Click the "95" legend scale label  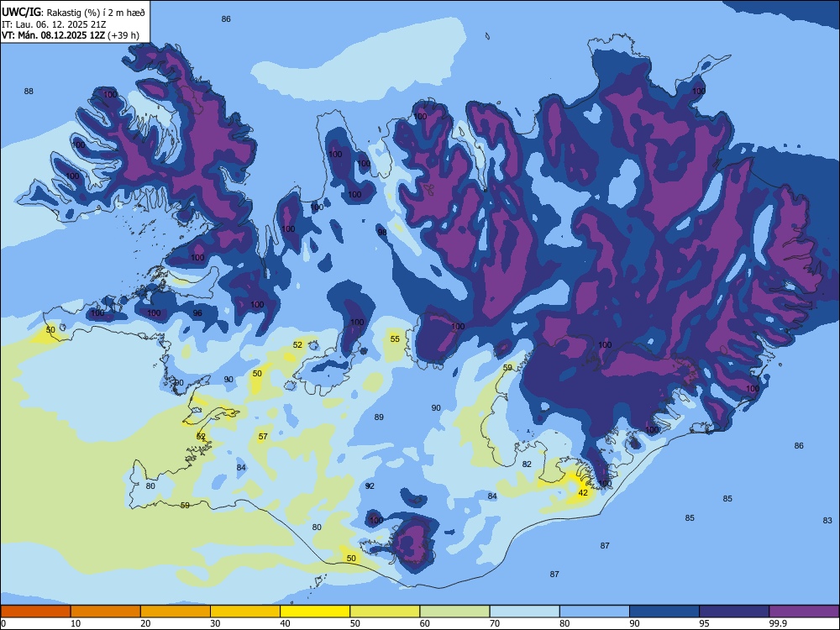[704, 623]
